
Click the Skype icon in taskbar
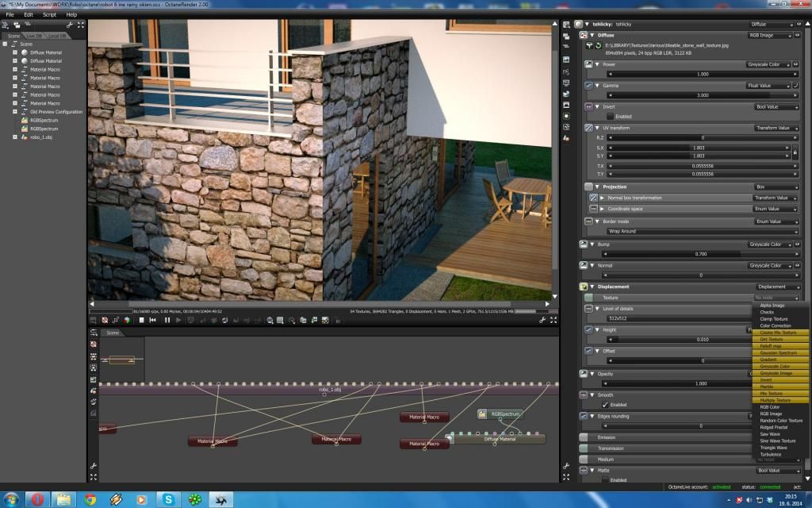[x=168, y=499]
